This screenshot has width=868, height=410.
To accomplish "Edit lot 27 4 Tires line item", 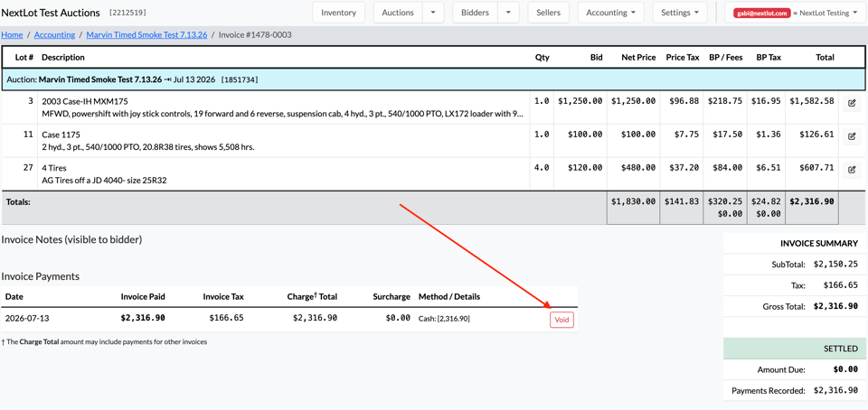I will click(x=852, y=170).
